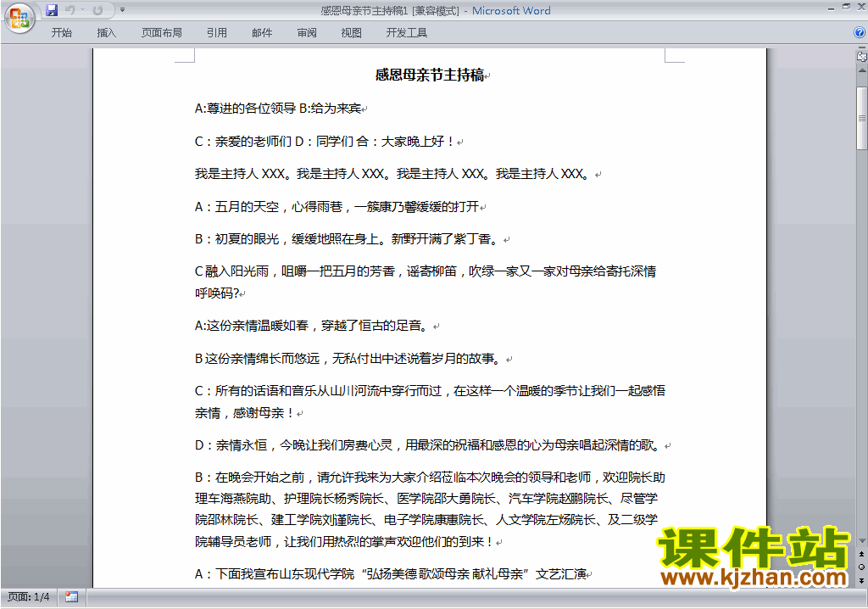
Task: Open the blue Help question mark icon
Action: point(860,33)
